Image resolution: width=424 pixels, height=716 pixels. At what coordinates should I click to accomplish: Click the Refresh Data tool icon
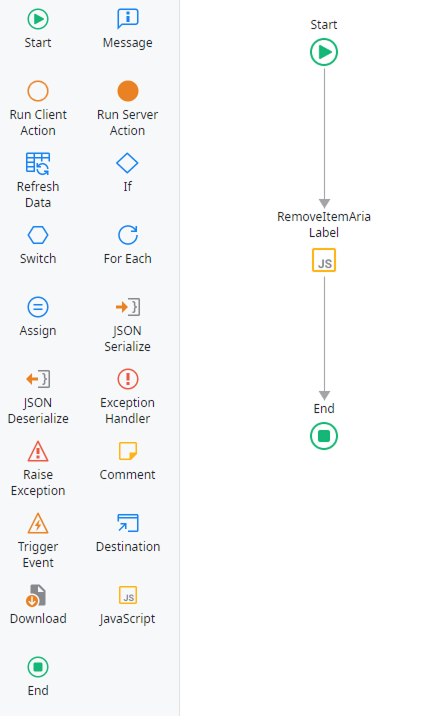coord(38,163)
